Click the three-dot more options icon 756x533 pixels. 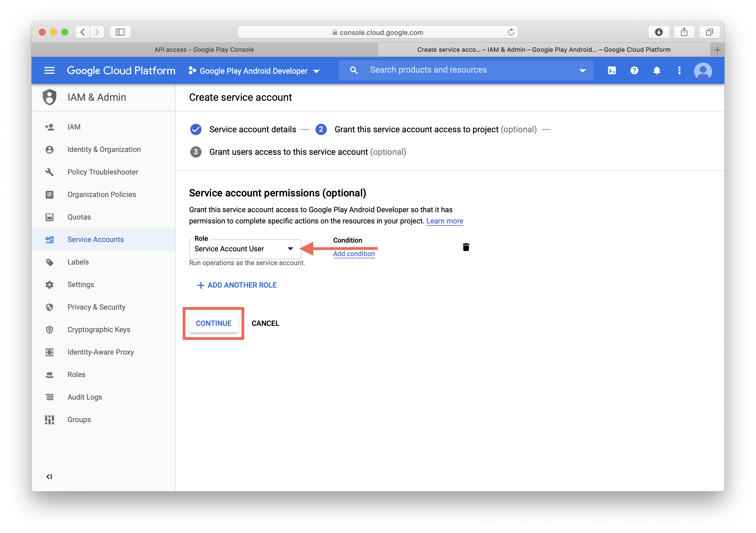click(679, 70)
